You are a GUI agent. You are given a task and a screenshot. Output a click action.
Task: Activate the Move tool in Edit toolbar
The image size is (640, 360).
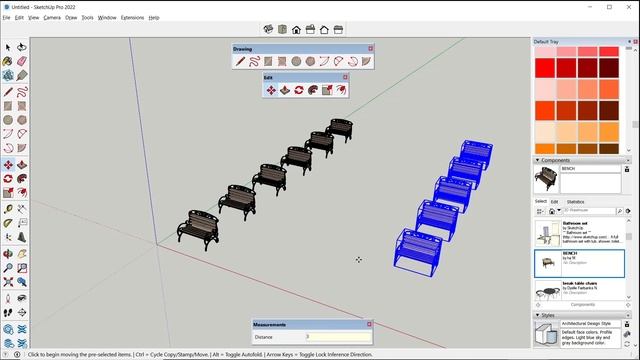point(271,90)
